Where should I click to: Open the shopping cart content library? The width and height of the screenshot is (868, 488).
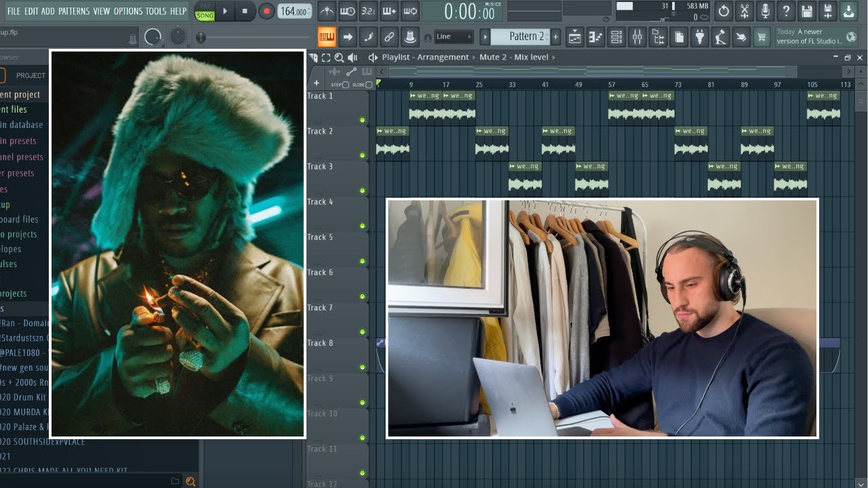pos(762,37)
